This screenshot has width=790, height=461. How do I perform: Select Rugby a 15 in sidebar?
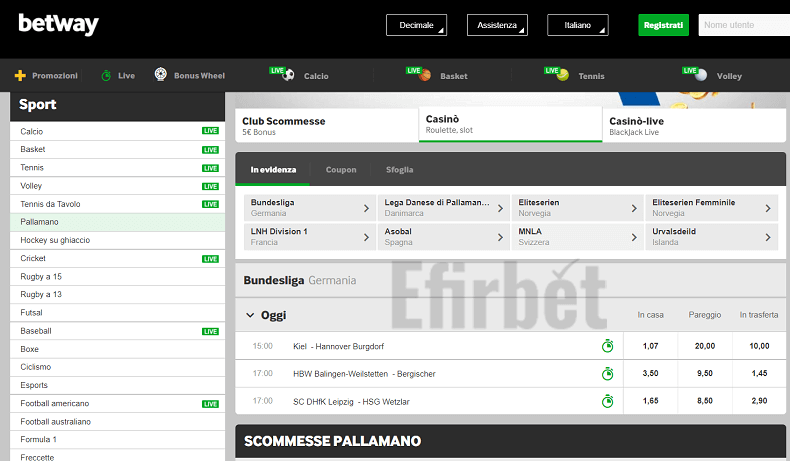tap(117, 277)
